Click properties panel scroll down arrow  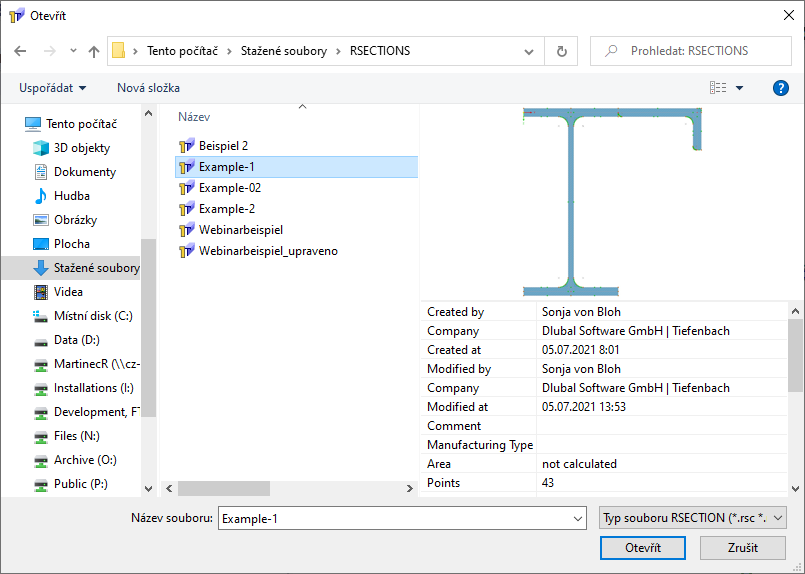[795, 489]
